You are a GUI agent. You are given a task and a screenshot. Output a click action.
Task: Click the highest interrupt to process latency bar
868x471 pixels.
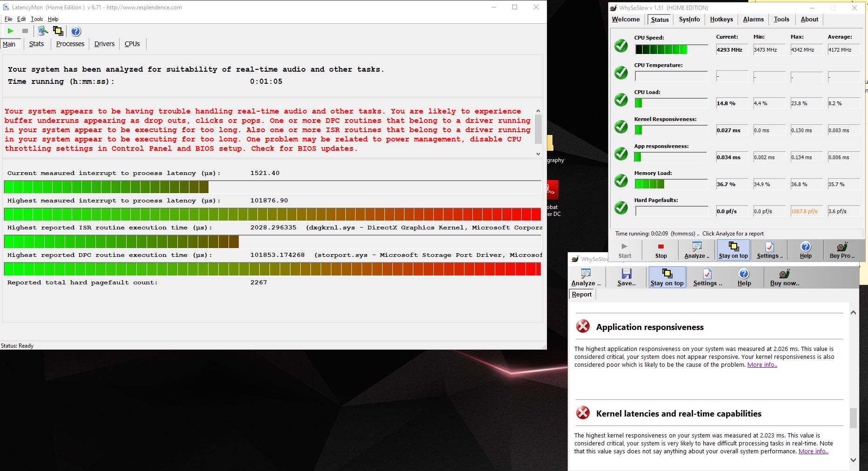click(272, 214)
